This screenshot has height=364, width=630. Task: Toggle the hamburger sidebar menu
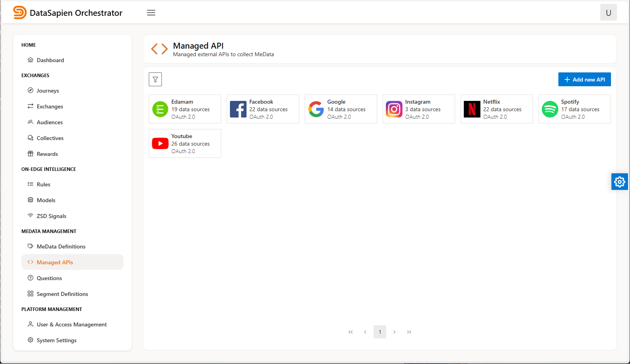[151, 13]
